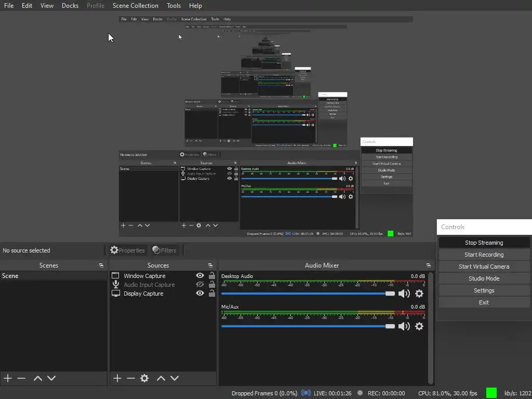
Task: Click the recording status dot icon
Action: coord(360,393)
